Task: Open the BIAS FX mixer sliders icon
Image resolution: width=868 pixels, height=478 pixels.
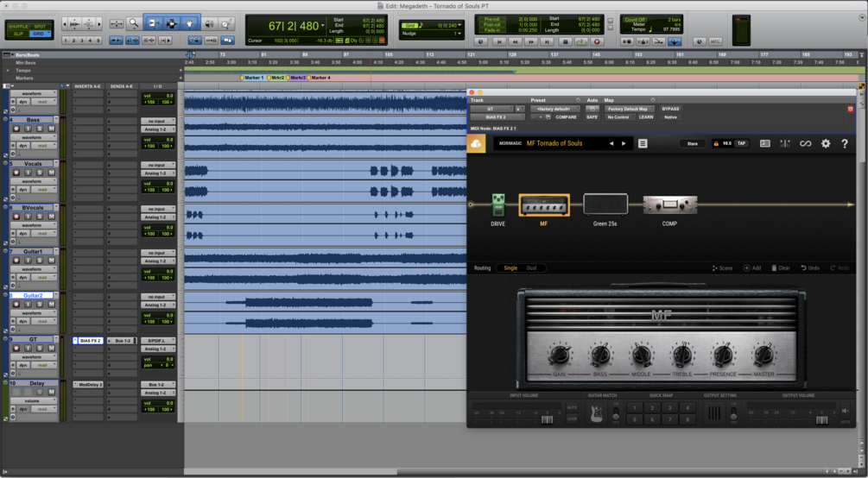Action: pos(784,143)
